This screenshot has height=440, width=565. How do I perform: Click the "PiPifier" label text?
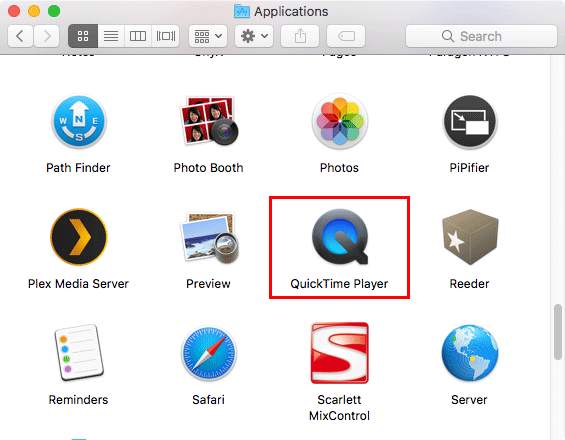tap(469, 168)
